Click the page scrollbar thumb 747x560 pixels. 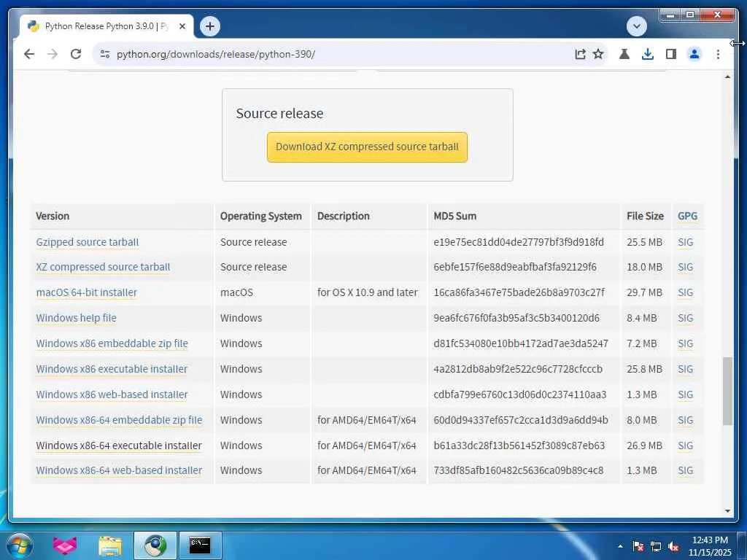(x=727, y=391)
